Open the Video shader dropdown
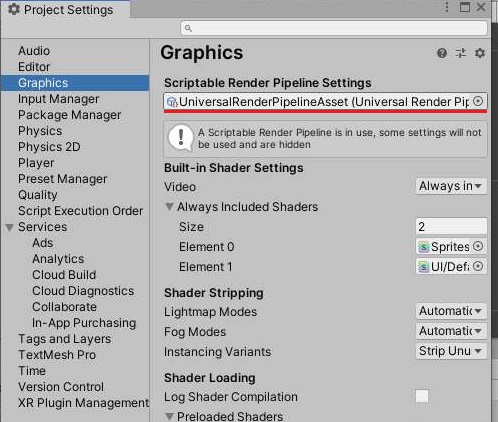This screenshot has width=498, height=422. 451,186
